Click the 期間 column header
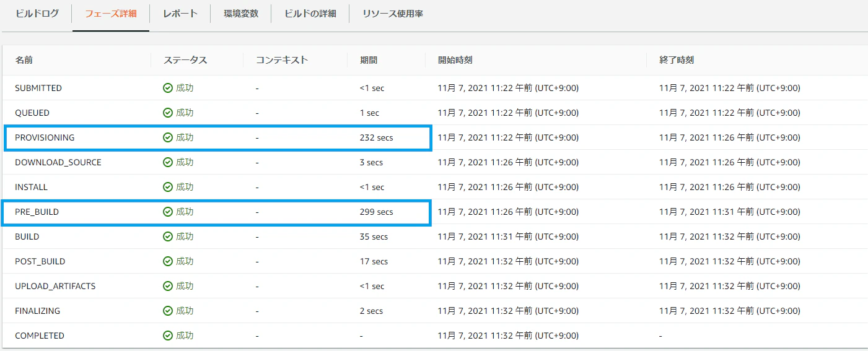 click(x=369, y=60)
